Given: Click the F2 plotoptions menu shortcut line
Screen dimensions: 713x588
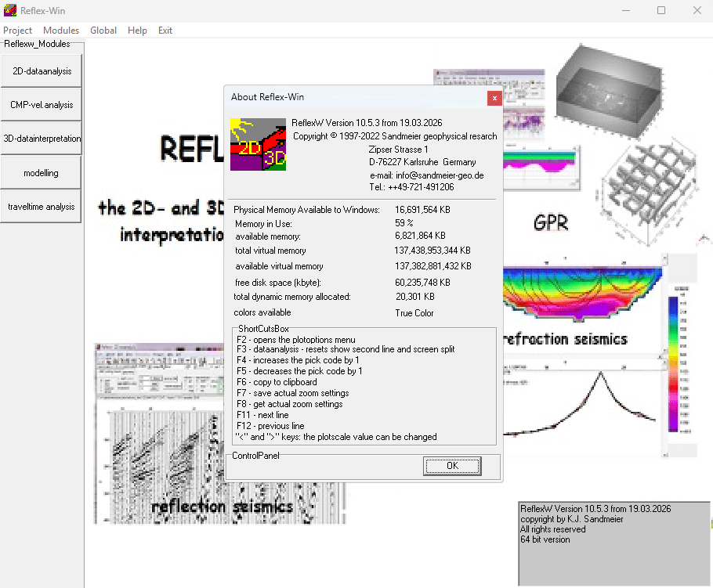Looking at the screenshot, I should tap(296, 340).
